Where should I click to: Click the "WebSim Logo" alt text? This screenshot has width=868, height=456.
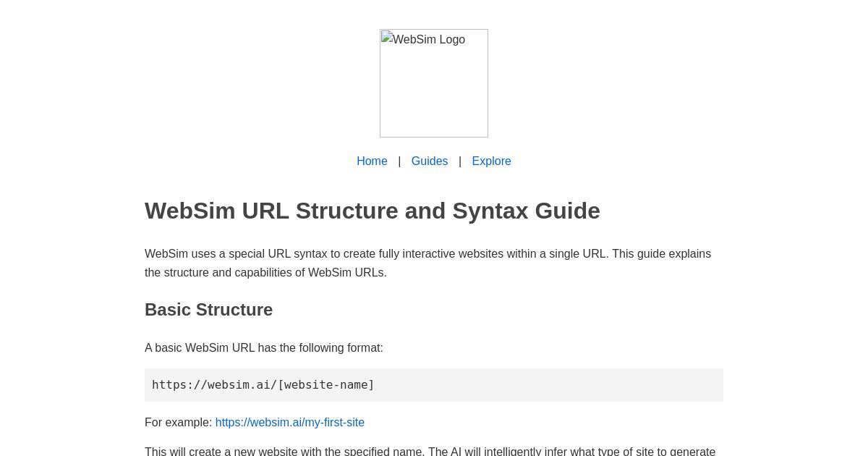click(x=428, y=40)
